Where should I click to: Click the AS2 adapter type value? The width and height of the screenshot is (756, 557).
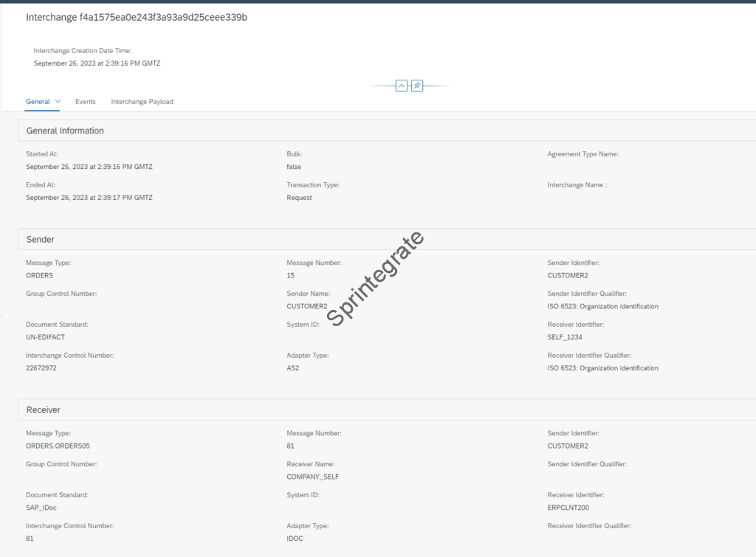coord(293,368)
